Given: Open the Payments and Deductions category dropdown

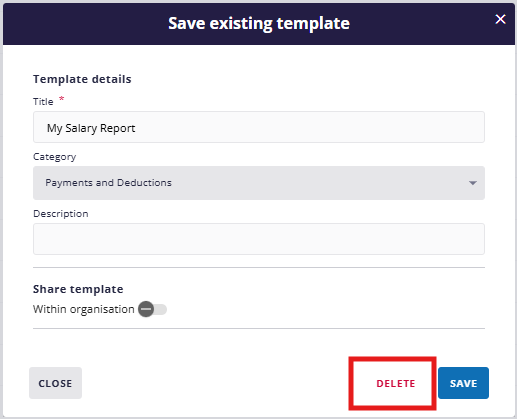Looking at the screenshot, I should [x=259, y=183].
